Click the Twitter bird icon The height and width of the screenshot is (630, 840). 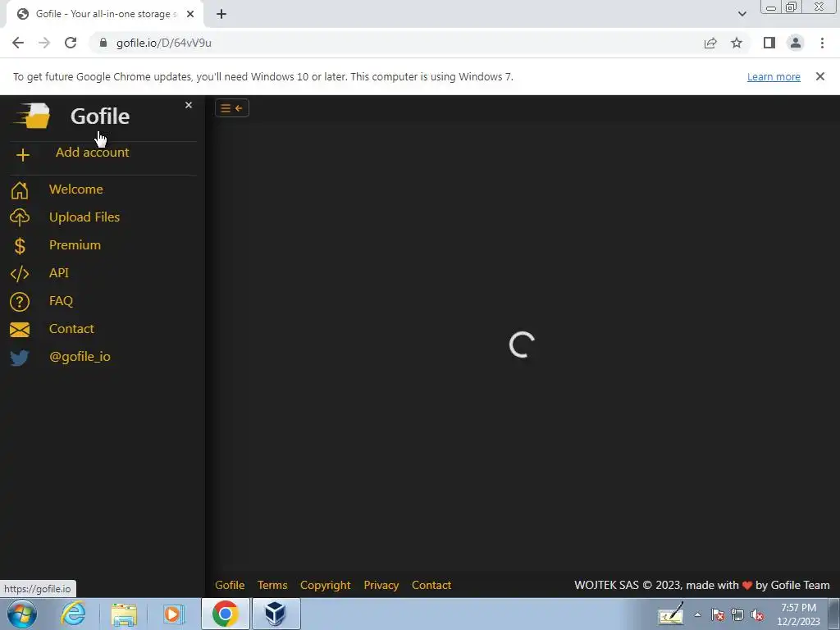[x=20, y=358]
